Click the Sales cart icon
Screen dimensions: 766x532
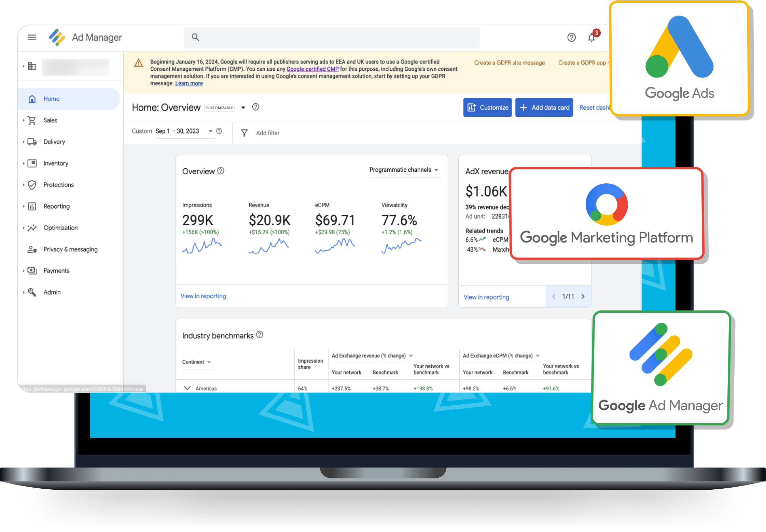[x=32, y=120]
